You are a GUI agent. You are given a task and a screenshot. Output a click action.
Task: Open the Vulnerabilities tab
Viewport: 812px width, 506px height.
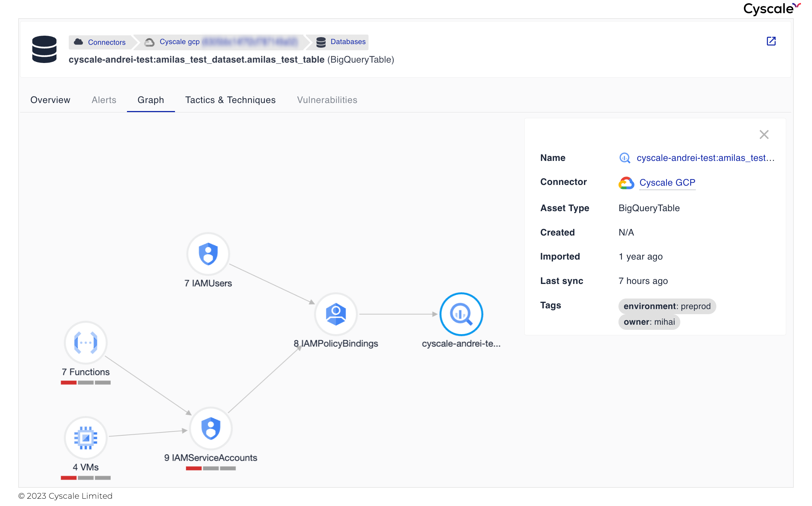click(327, 100)
